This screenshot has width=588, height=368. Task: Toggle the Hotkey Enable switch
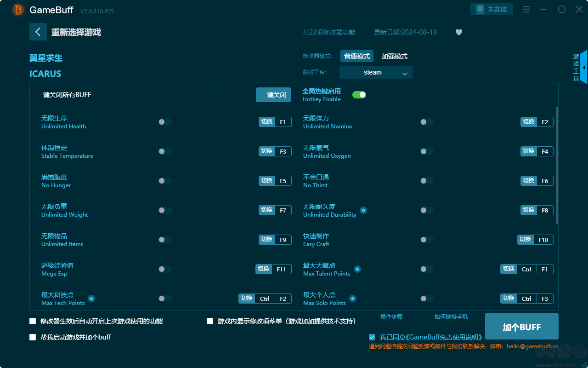(359, 95)
